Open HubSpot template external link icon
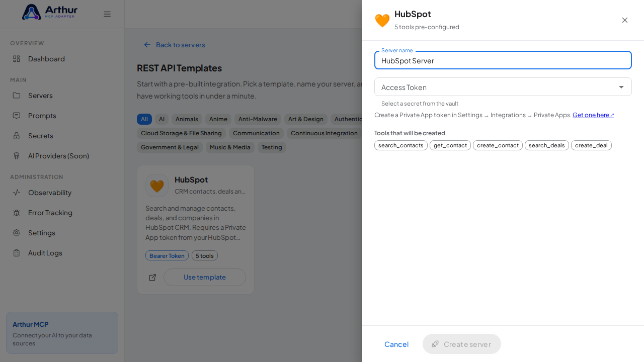This screenshot has width=644, height=362. click(x=152, y=278)
